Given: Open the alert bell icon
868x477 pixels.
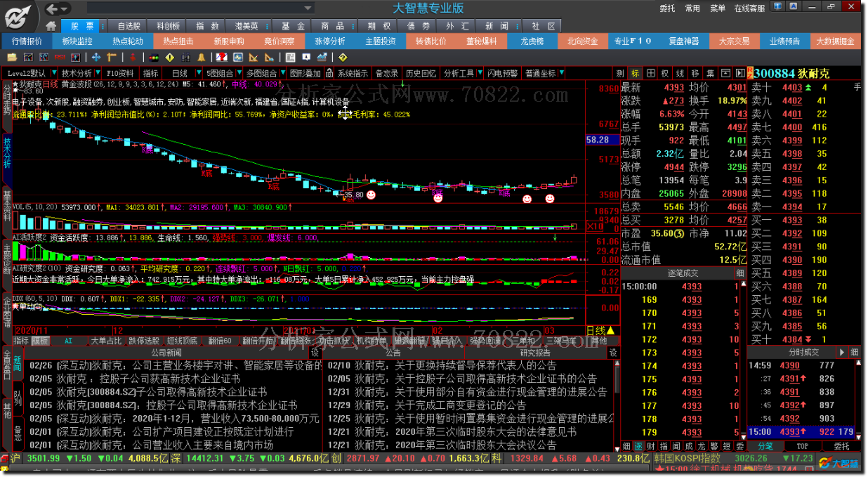Looking at the screenshot, I should (x=201, y=57).
